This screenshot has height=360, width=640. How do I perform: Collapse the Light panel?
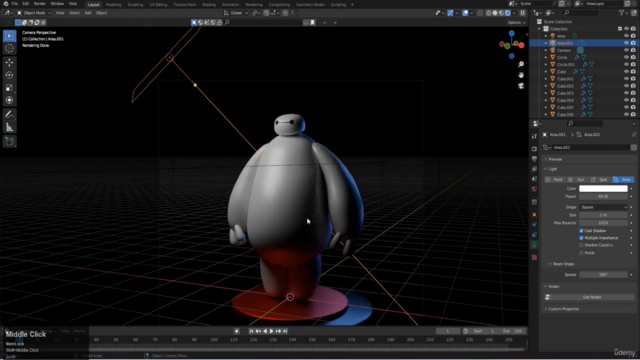[553, 169]
